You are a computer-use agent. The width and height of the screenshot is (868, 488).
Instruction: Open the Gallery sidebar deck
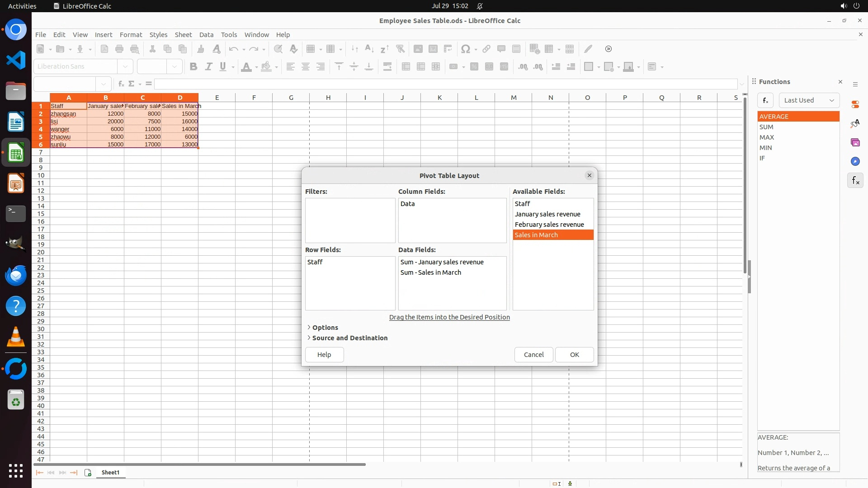(855, 142)
